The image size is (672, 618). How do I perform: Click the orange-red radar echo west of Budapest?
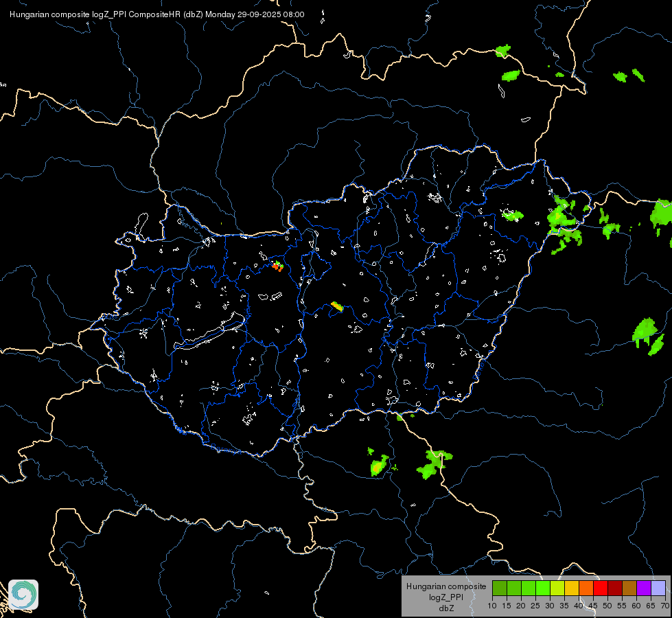[x=278, y=266]
